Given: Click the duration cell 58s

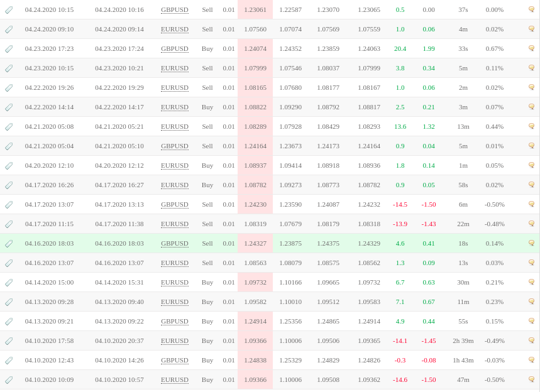Looking at the screenshot, I should [x=463, y=185].
